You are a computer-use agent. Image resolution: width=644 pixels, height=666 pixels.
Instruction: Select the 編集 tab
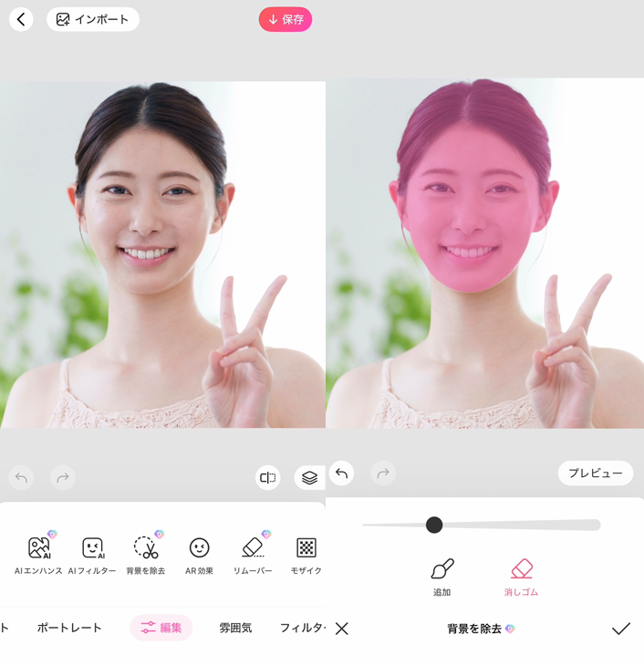click(x=161, y=628)
